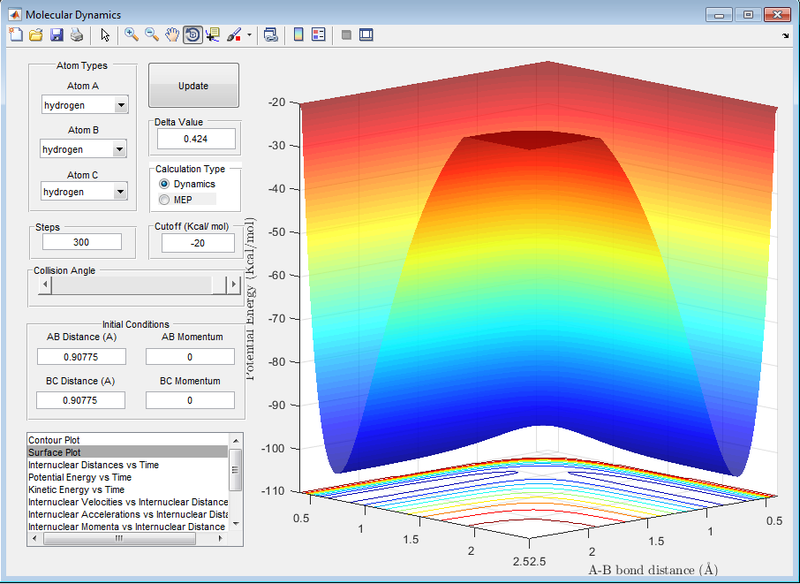This screenshot has width=800, height=584.
Task: Click the Delta Value input field
Action: tap(196, 139)
